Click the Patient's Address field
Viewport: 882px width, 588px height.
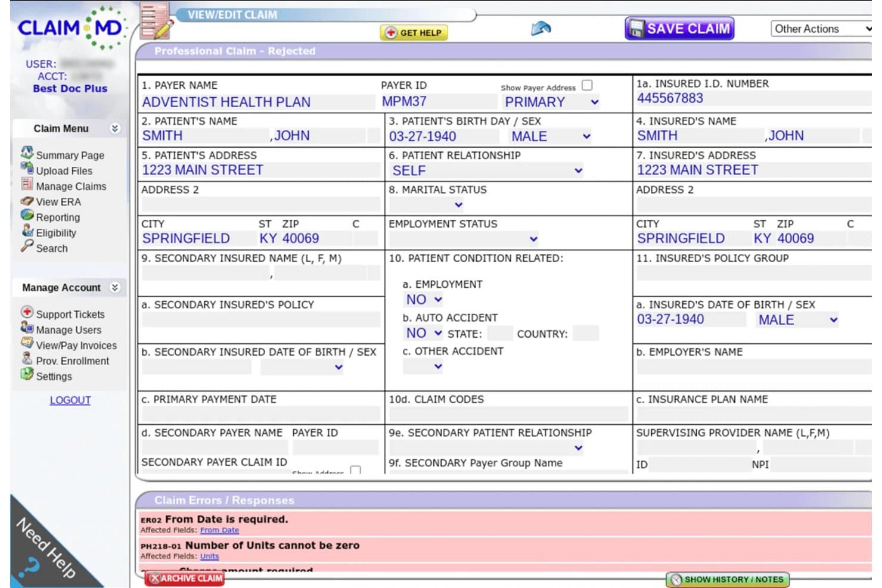tap(260, 170)
